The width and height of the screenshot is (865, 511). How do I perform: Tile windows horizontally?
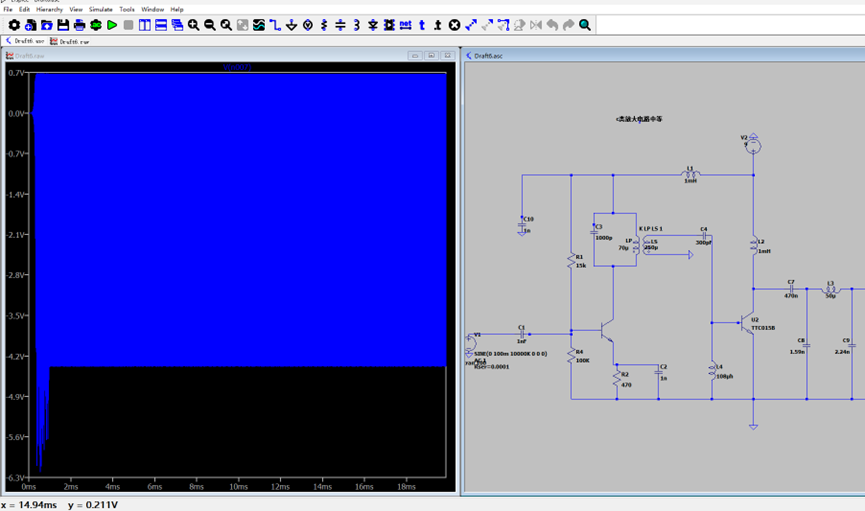pos(161,25)
